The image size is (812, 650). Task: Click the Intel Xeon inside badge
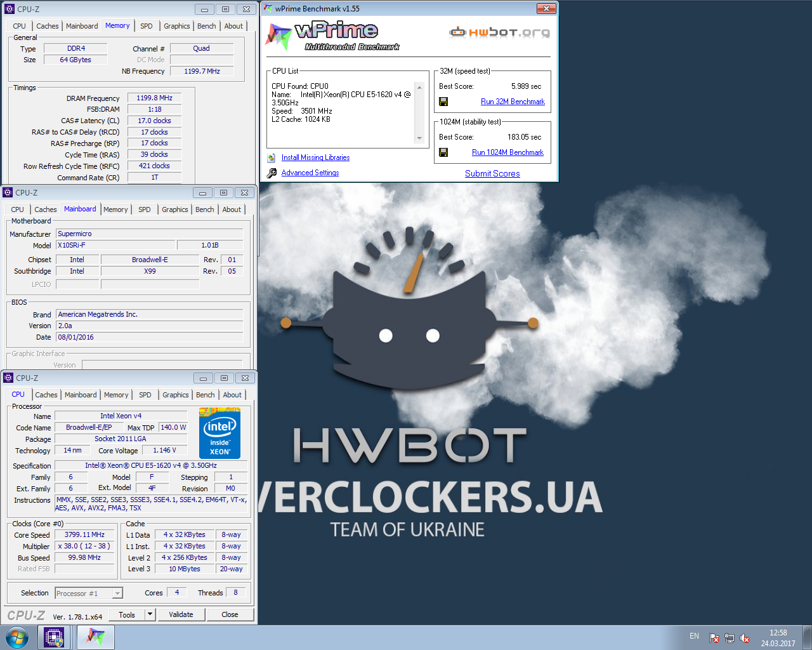coord(219,433)
